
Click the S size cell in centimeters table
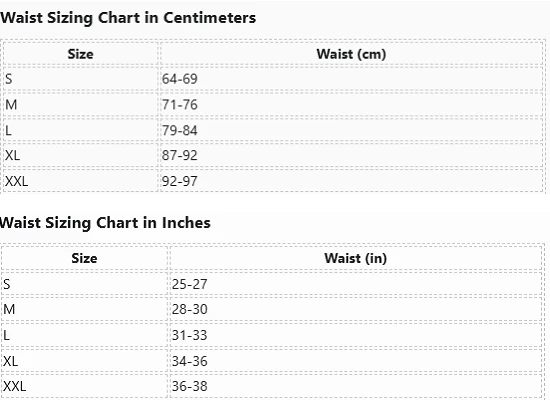(81, 79)
